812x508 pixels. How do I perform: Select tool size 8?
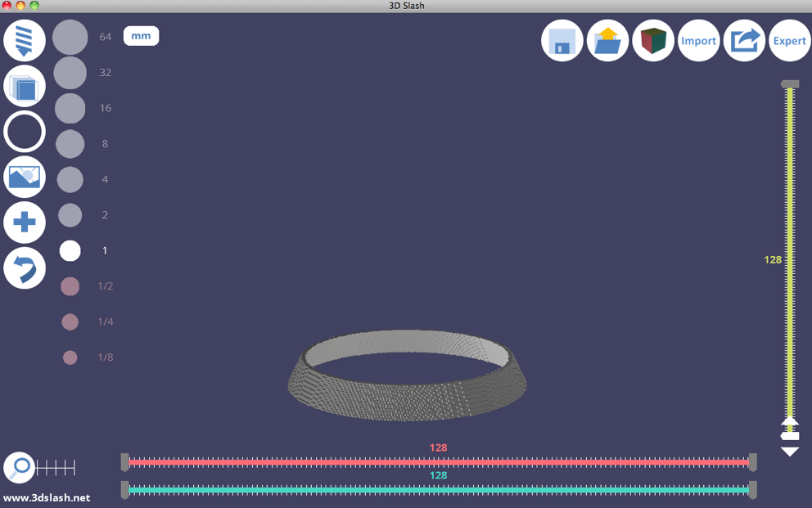pyautogui.click(x=70, y=144)
